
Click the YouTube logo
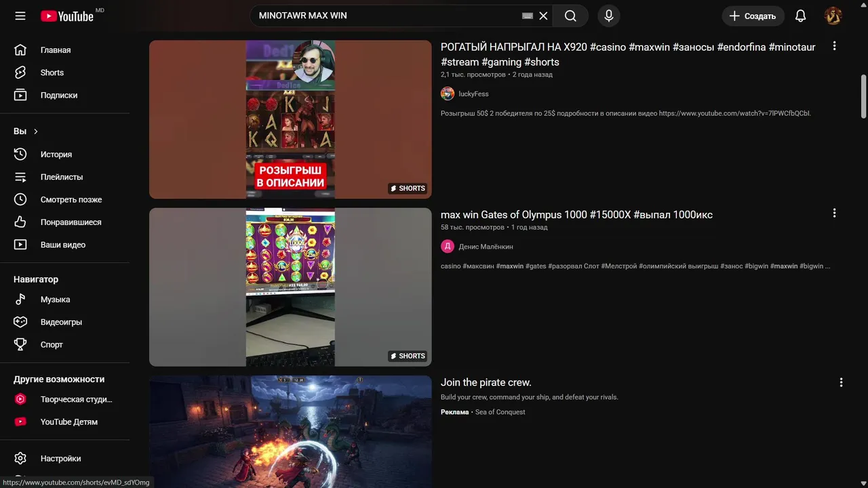click(67, 16)
